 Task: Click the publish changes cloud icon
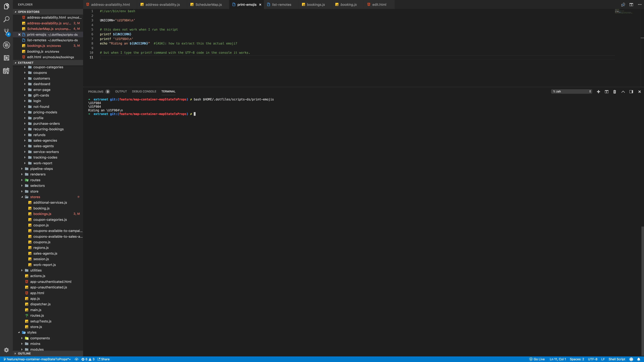click(77, 359)
